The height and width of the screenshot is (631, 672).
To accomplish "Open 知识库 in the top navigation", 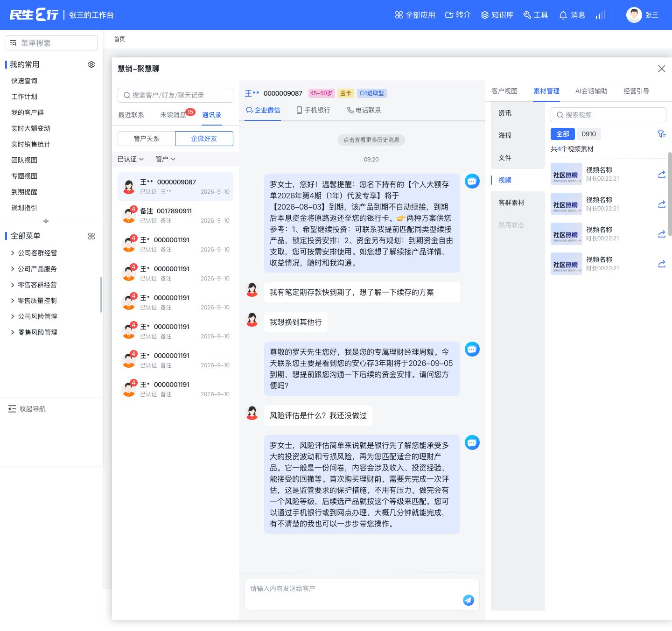I will (x=497, y=15).
